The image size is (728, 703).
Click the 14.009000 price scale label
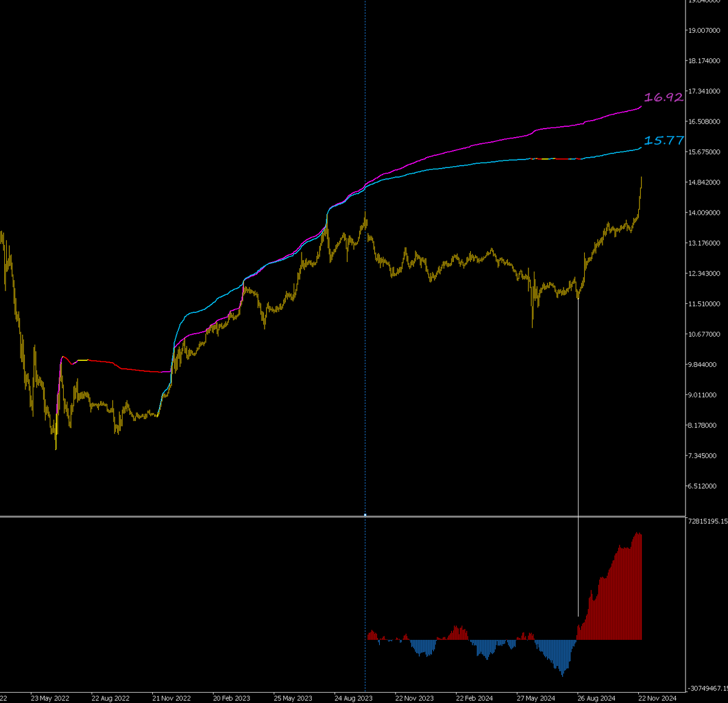tap(704, 212)
